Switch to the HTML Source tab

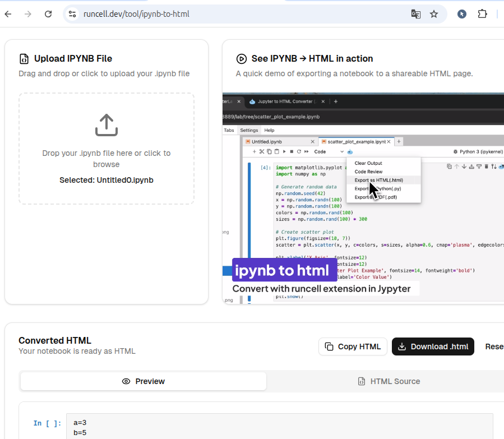point(389,381)
